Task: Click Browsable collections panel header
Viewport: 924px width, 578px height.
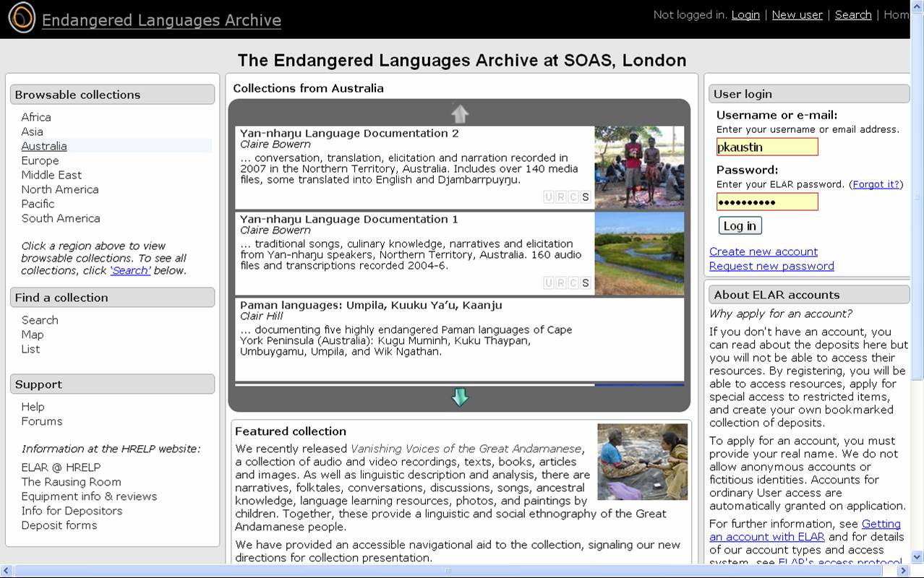Action: (x=113, y=95)
